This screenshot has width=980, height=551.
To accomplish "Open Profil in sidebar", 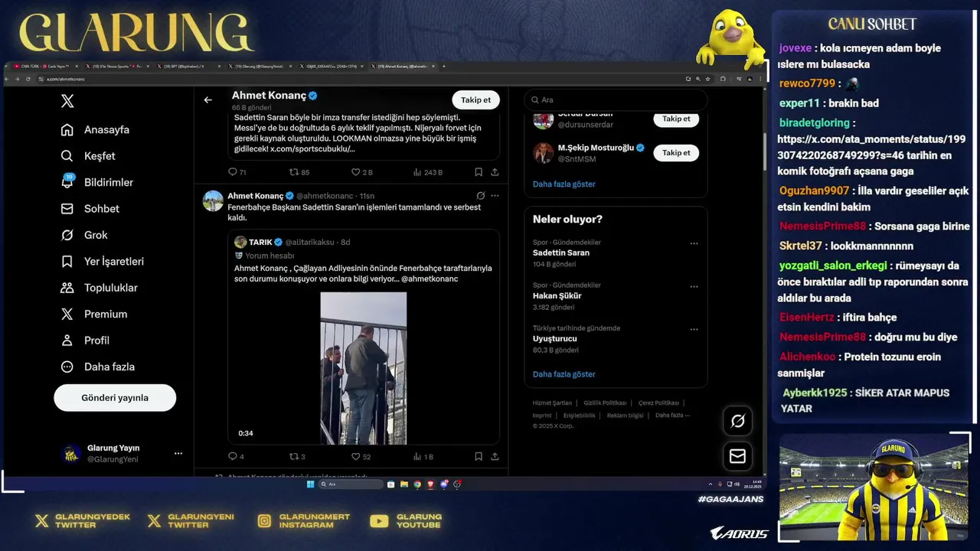I will (85, 341).
